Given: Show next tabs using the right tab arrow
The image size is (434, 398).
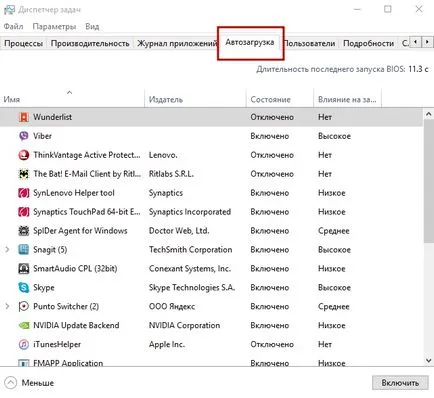Looking at the screenshot, I should click(x=427, y=42).
